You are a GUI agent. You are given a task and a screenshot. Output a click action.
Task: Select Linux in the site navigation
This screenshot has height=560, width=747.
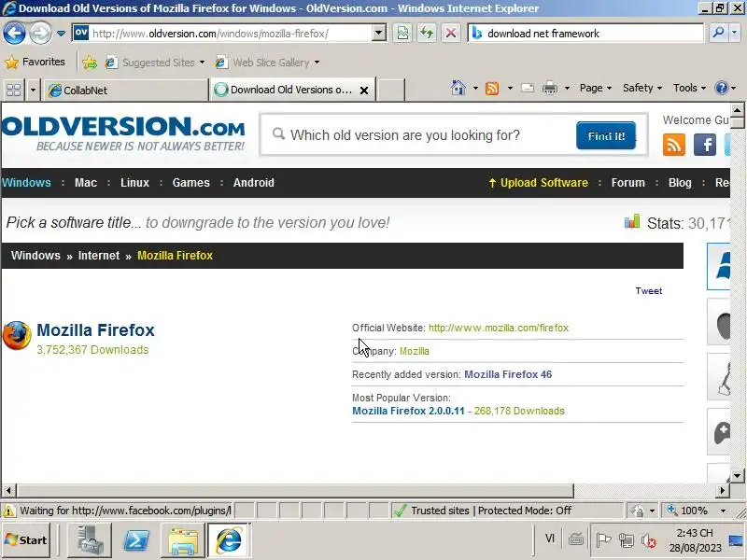(134, 183)
